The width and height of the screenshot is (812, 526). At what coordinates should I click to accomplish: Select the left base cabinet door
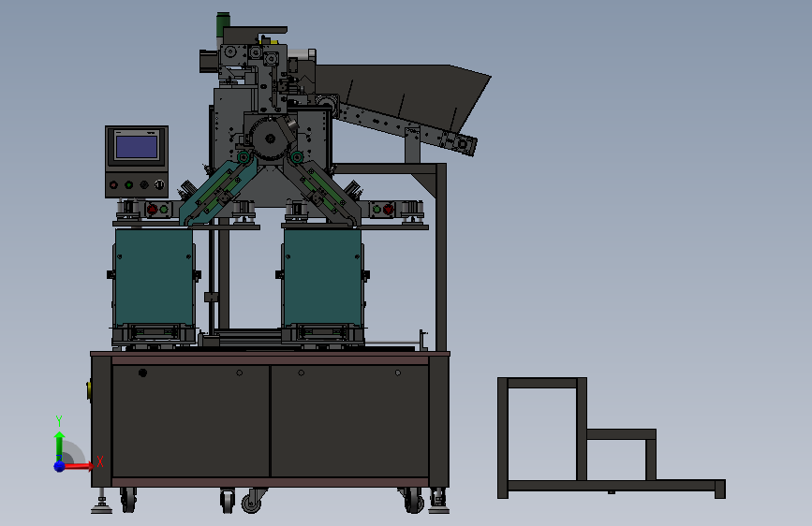(x=191, y=421)
